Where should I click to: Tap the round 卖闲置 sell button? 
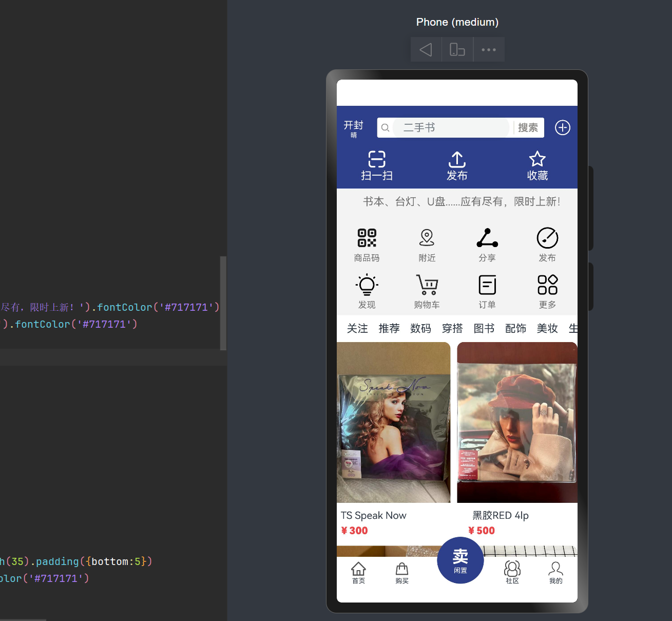(460, 560)
